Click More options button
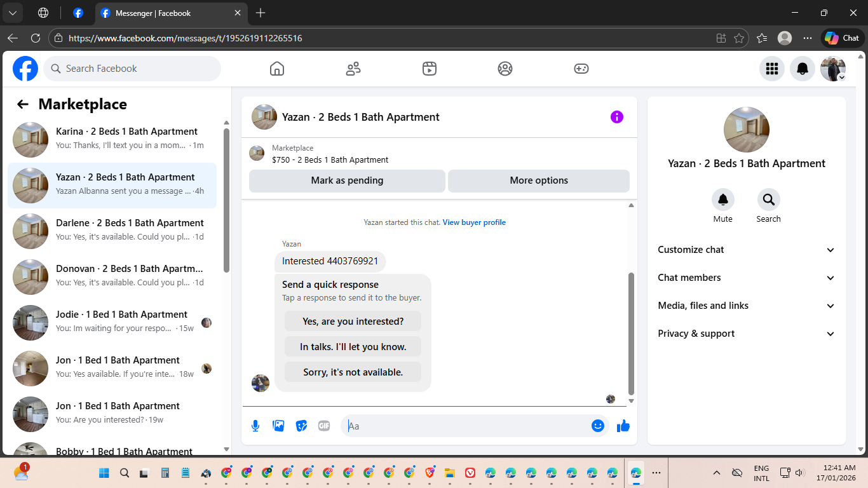 (x=539, y=180)
